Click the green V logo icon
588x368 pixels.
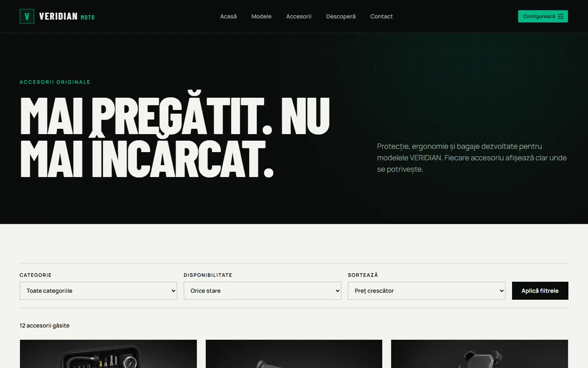coord(27,16)
